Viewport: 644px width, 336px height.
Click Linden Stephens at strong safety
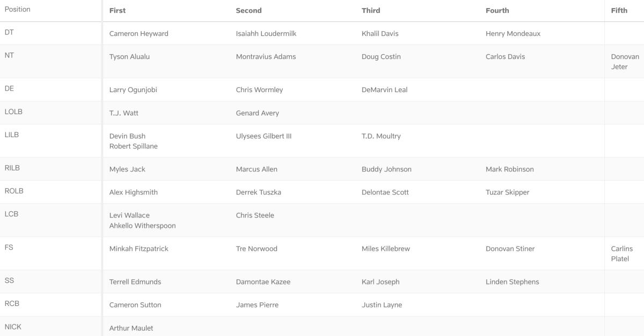512,282
